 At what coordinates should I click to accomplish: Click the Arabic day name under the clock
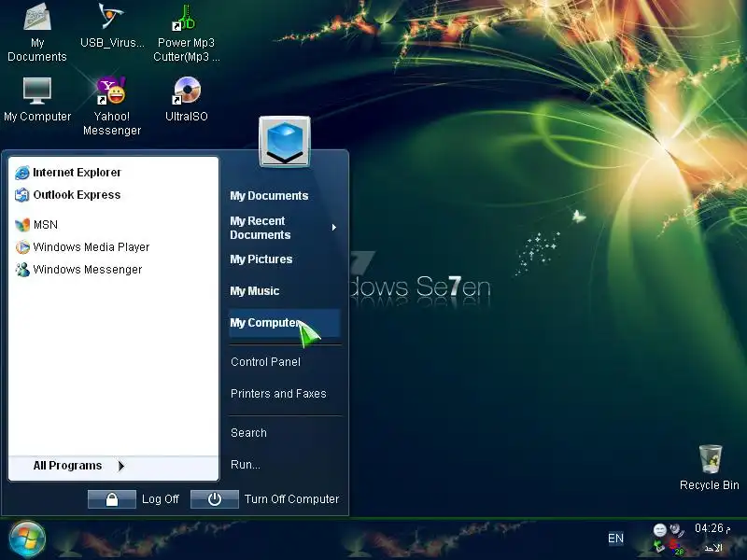click(713, 548)
